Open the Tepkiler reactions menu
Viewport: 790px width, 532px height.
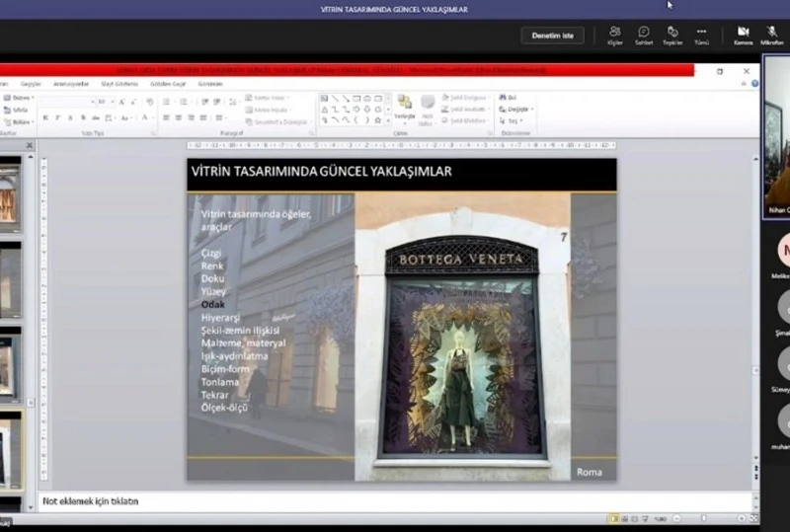tap(672, 34)
